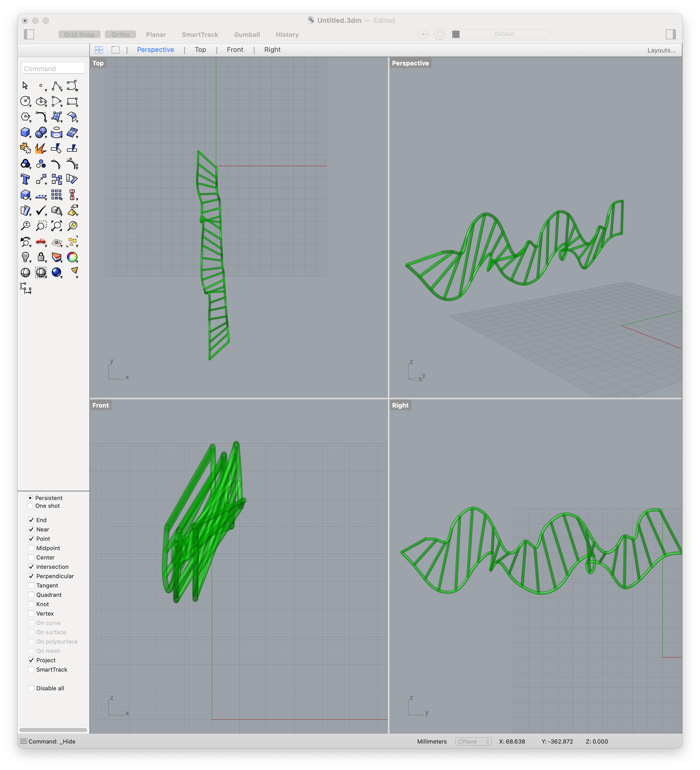The width and height of the screenshot is (700, 770).
Task: Switch to the Front viewport tab
Action: pos(235,50)
